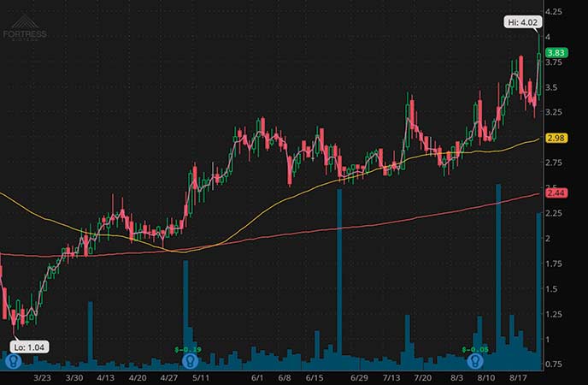Click the 3.5 price axis label
Image resolution: width=588 pixels, height=385 pixels.
click(x=551, y=87)
